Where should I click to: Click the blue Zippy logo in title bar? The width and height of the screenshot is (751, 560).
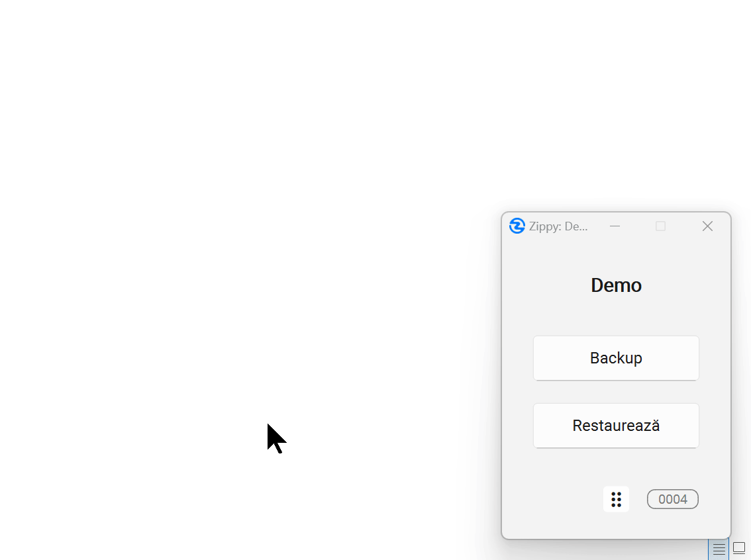click(517, 226)
